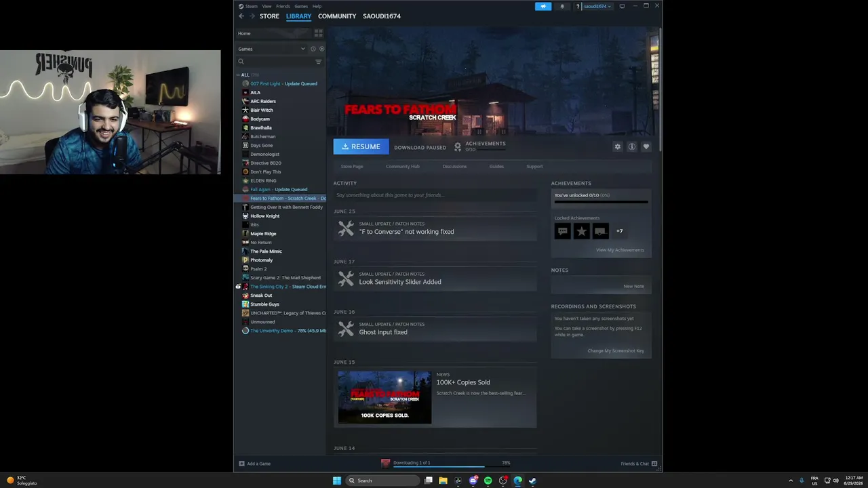Click the third locked achievement icon

click(600, 231)
